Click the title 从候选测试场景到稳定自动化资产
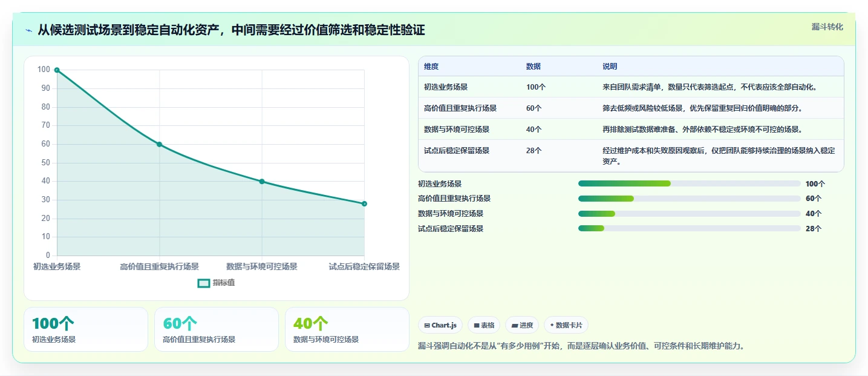 click(x=231, y=30)
